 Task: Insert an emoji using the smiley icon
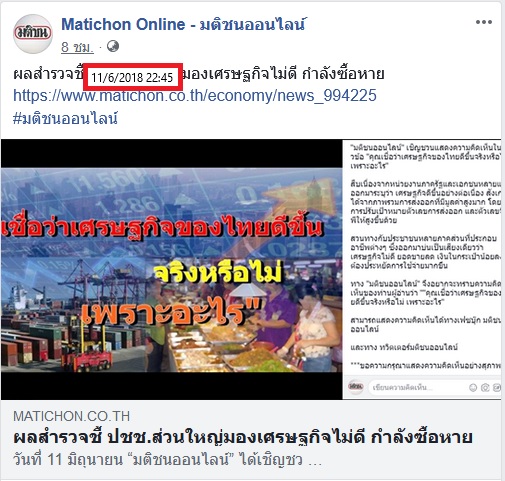(473, 388)
